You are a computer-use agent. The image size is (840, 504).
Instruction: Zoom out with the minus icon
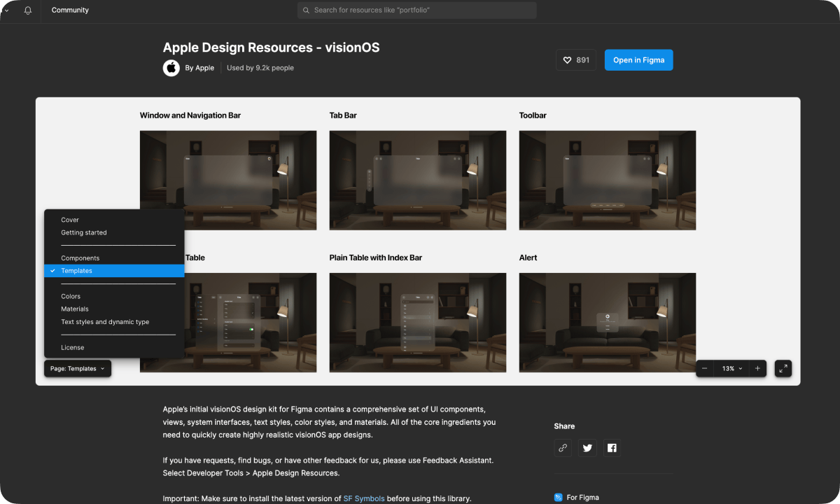(705, 368)
